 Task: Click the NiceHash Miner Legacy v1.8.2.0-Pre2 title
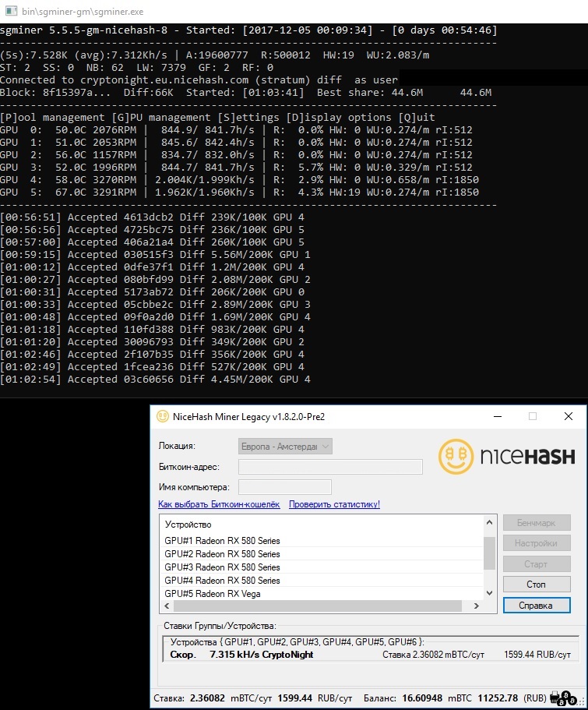248,417
